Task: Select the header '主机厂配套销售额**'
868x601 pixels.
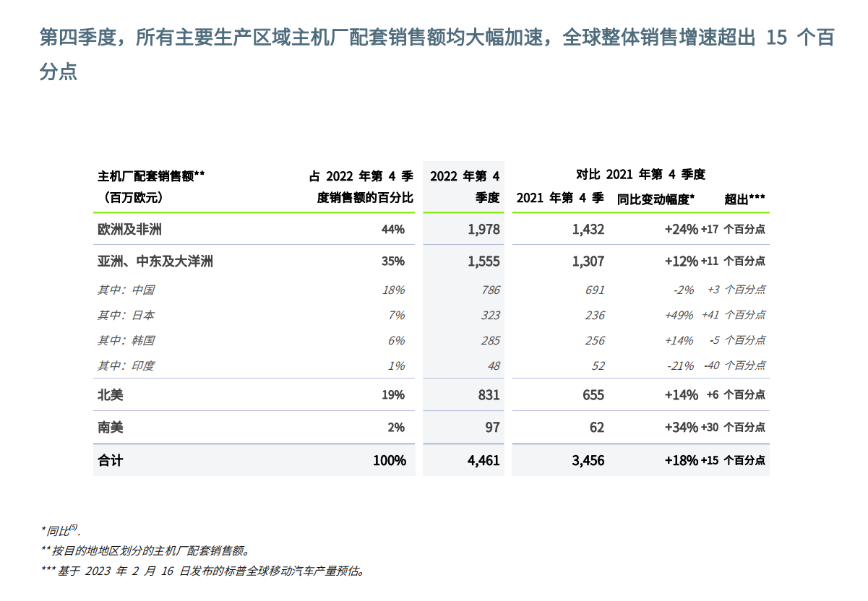Action: click(151, 176)
